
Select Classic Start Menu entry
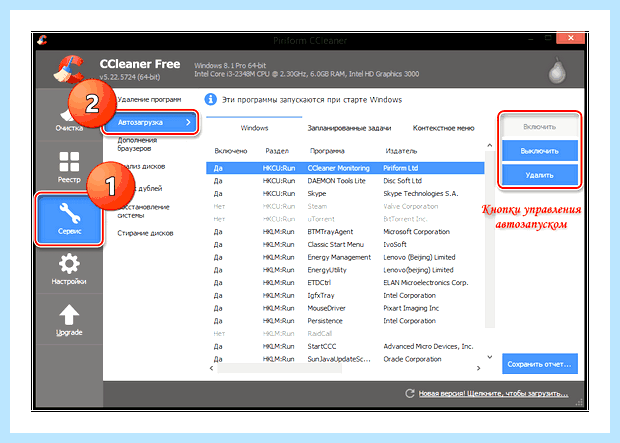click(x=345, y=244)
